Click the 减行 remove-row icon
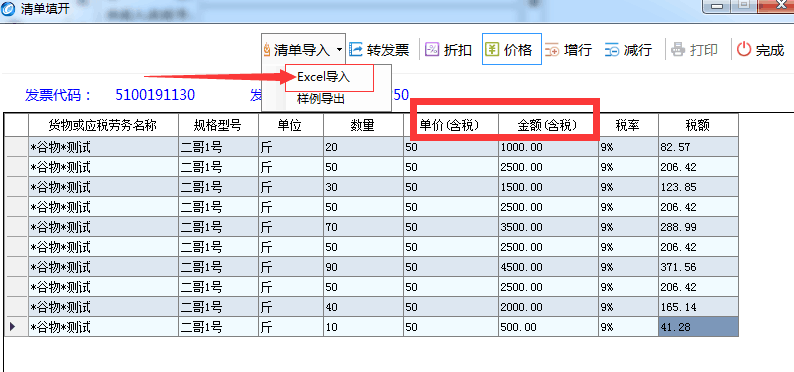Screen dimensions: 794x372 pyautogui.click(x=612, y=50)
